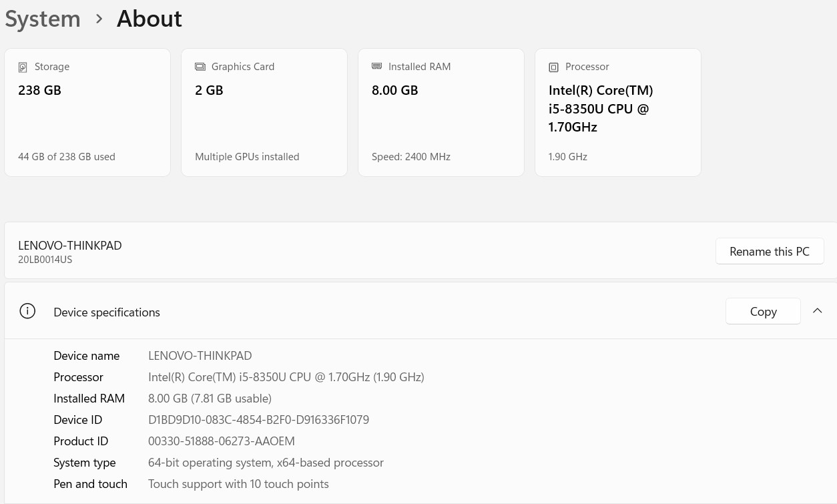Open the Installed RAM 8.00 GB card
Viewport: 837px width, 504px height.
[441, 112]
